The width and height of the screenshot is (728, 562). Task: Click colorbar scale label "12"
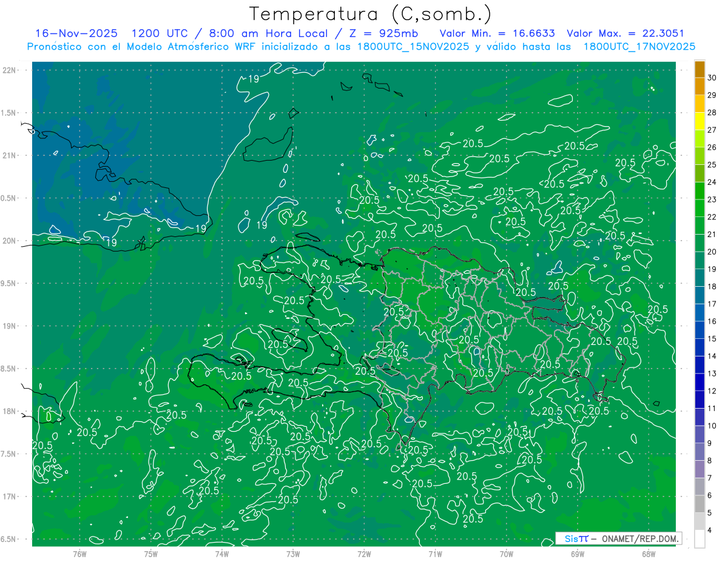(712, 391)
